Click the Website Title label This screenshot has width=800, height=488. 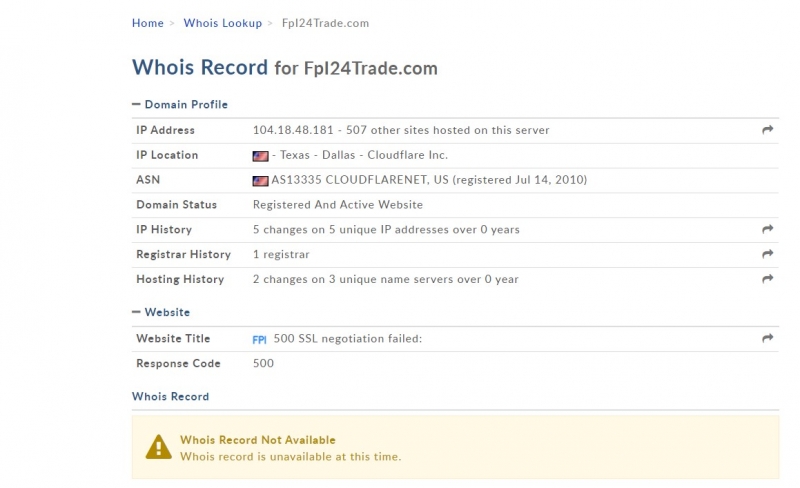pos(173,338)
